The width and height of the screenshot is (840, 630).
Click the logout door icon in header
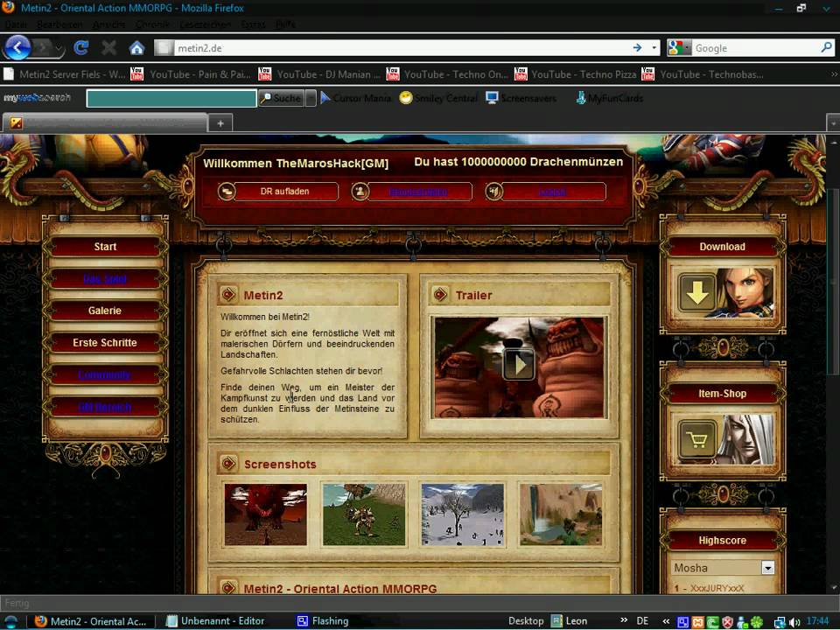click(493, 192)
